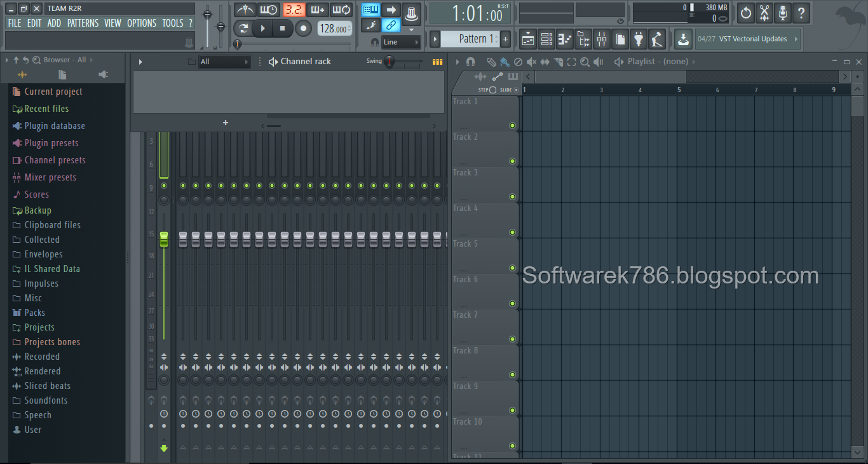Click the Play transport button
868x464 pixels.
[x=262, y=29]
